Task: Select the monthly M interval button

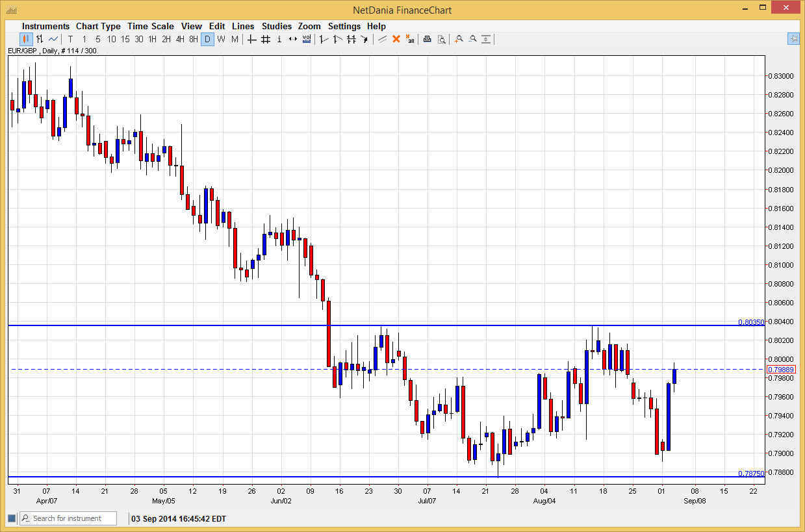Action: coord(235,39)
